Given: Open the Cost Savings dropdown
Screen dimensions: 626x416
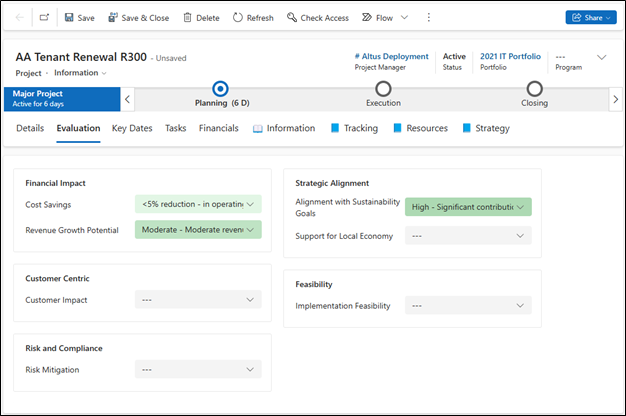Looking at the screenshot, I should click(198, 204).
